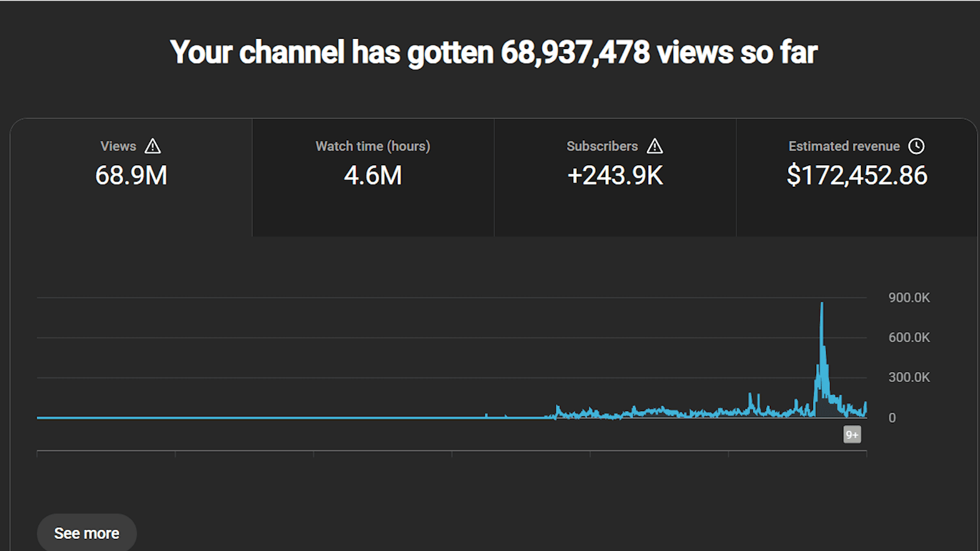Switch to the Subscribers tab
Image resolution: width=980 pixels, height=551 pixels.
point(615,178)
